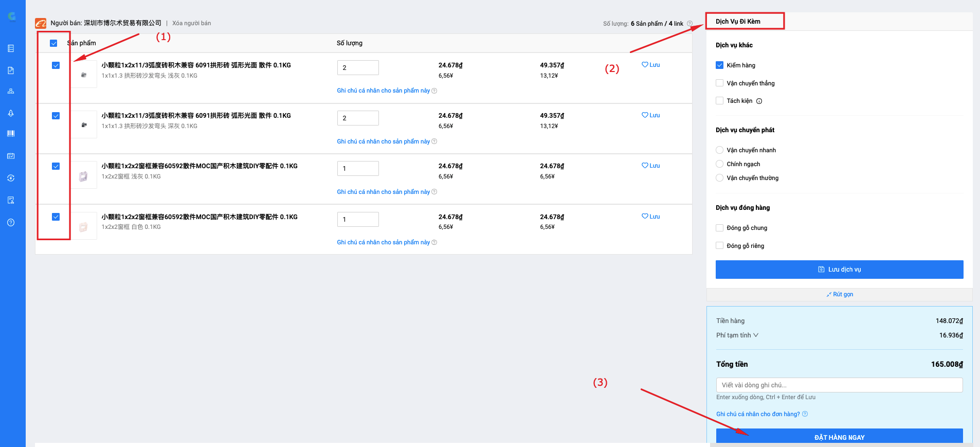
Task: Click the info icon beside Tách kiện
Action: pos(759,101)
